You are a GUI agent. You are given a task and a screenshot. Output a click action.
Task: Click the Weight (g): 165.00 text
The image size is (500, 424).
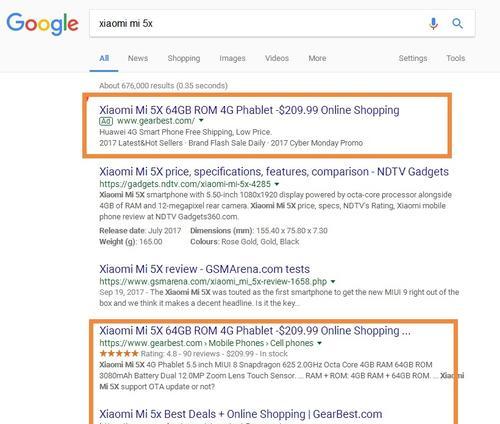pyautogui.click(x=131, y=242)
